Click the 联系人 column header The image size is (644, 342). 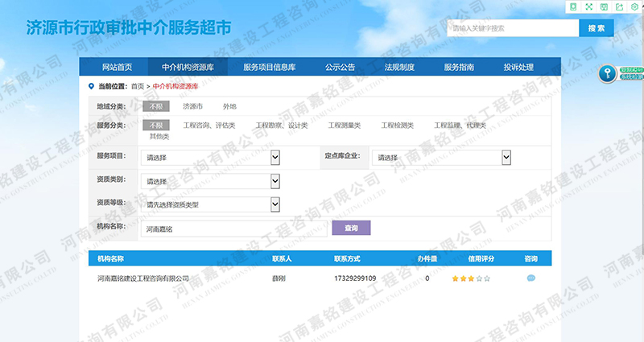click(282, 258)
